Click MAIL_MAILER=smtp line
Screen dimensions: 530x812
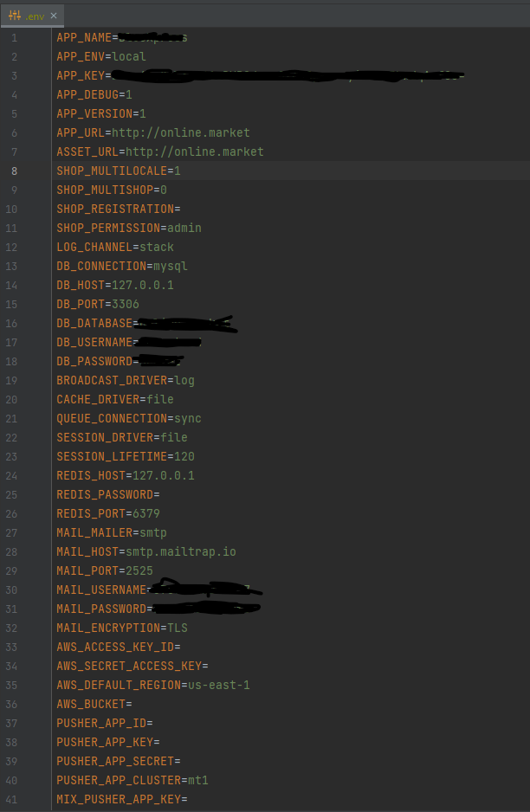click(x=112, y=533)
